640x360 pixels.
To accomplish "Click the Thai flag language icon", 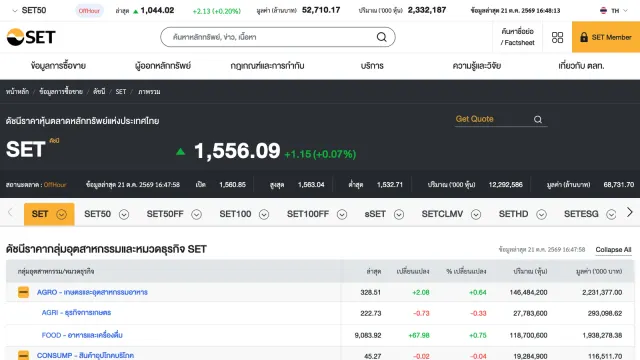I will [603, 11].
